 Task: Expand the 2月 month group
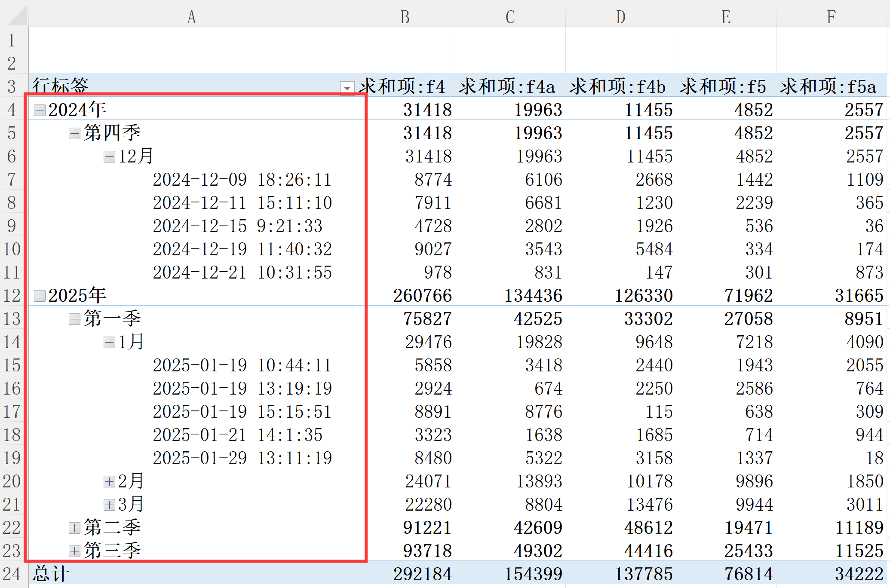coord(109,482)
